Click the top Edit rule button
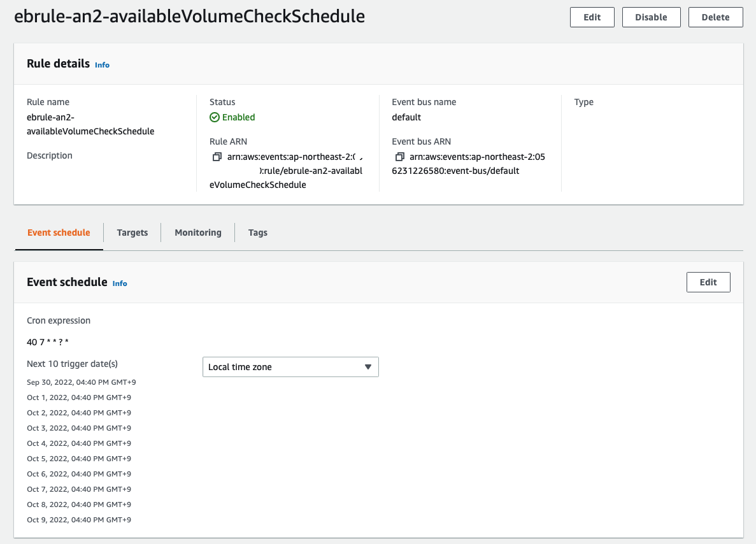This screenshot has height=544, width=756. pyautogui.click(x=592, y=17)
